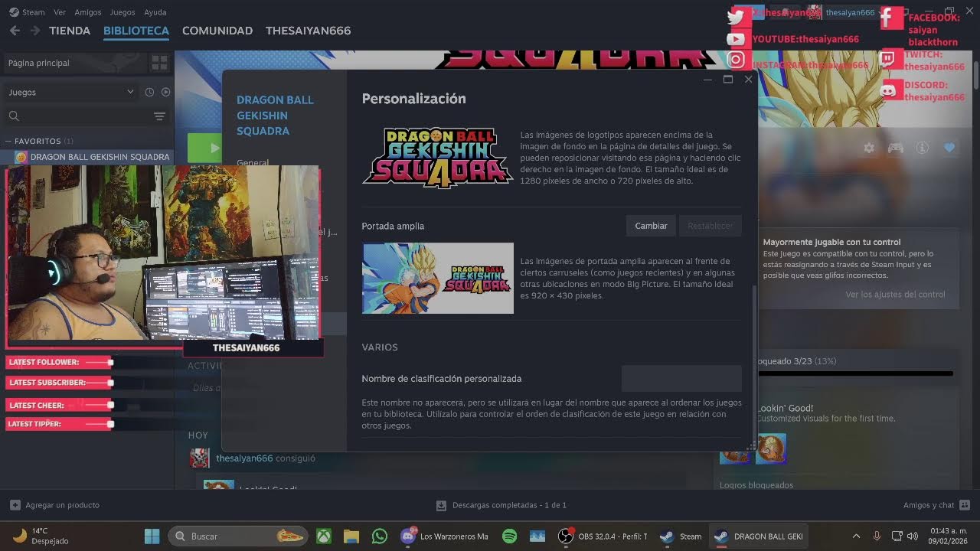980x551 pixels.
Task: Switch to the COMUNIDAD tab
Action: tap(217, 31)
